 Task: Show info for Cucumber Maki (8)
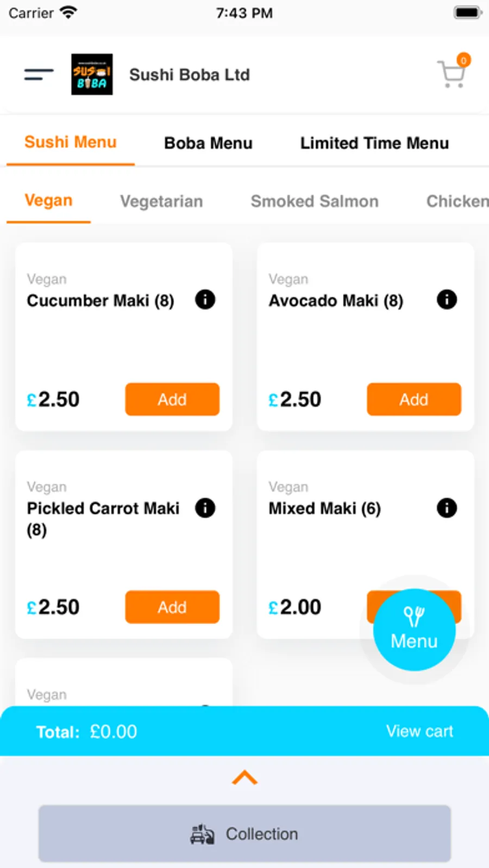point(205,299)
